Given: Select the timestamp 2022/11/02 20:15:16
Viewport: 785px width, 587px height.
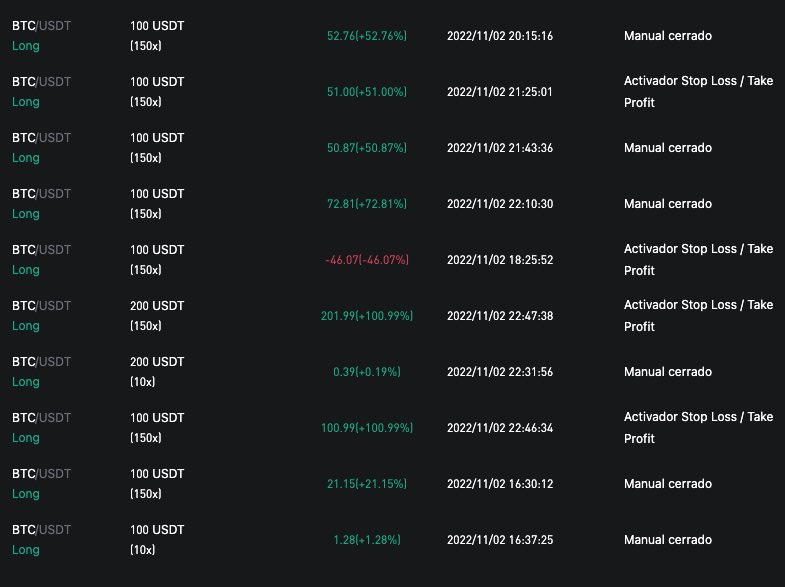Looking at the screenshot, I should click(x=500, y=36).
